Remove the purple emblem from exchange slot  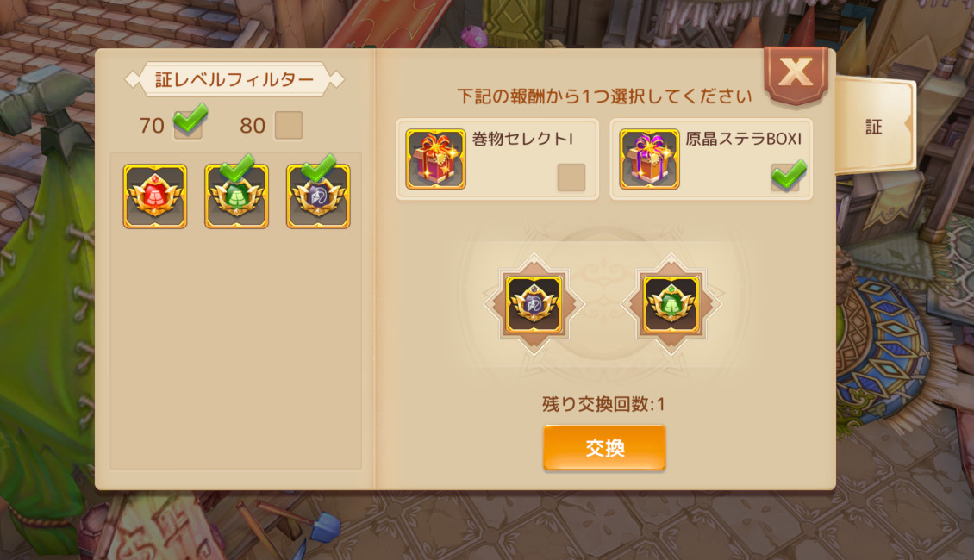(534, 304)
